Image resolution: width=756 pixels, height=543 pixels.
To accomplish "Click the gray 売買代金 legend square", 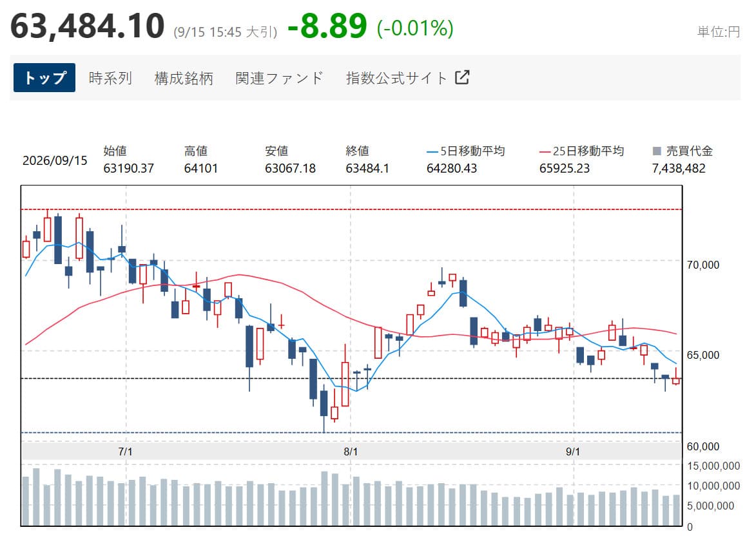I will pos(656,151).
